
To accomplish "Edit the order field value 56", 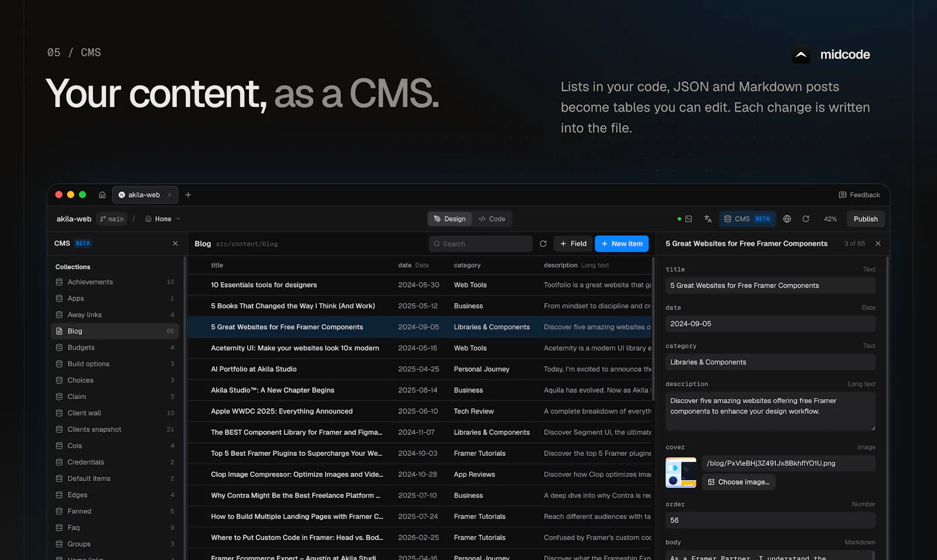I will (770, 520).
